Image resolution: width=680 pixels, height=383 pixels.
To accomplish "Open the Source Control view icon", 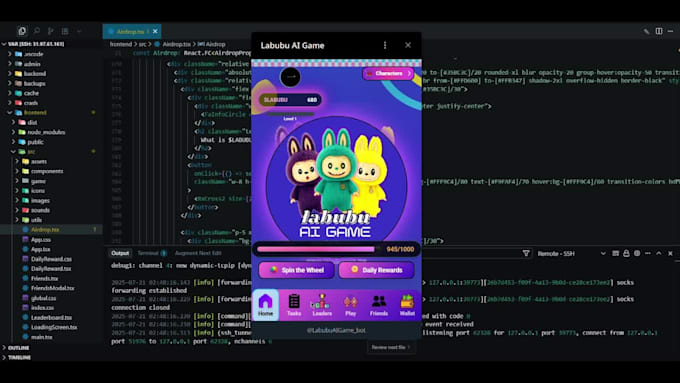I will pos(51,31).
